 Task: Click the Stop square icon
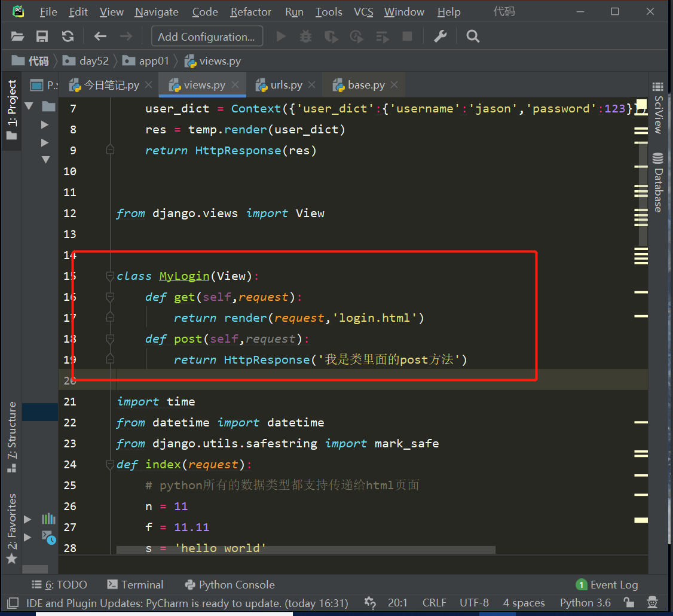(x=407, y=36)
